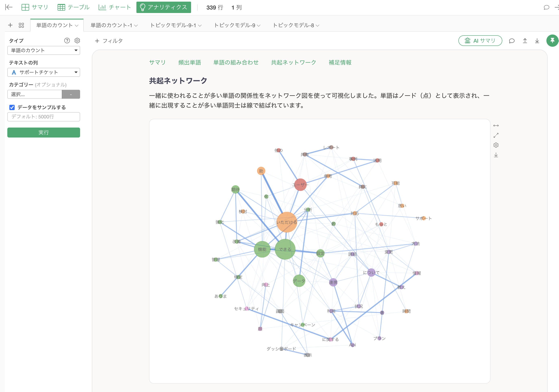Open network chart settings gear
The image size is (559, 392).
tap(496, 145)
